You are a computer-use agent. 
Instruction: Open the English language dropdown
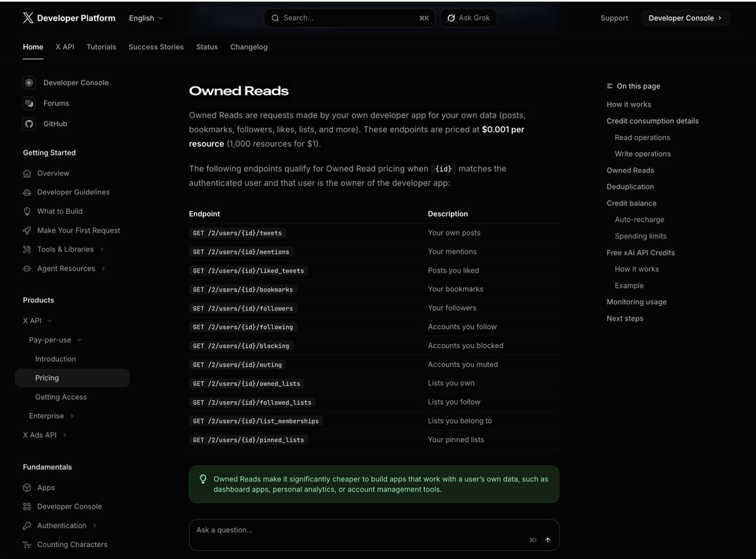[x=146, y=18]
